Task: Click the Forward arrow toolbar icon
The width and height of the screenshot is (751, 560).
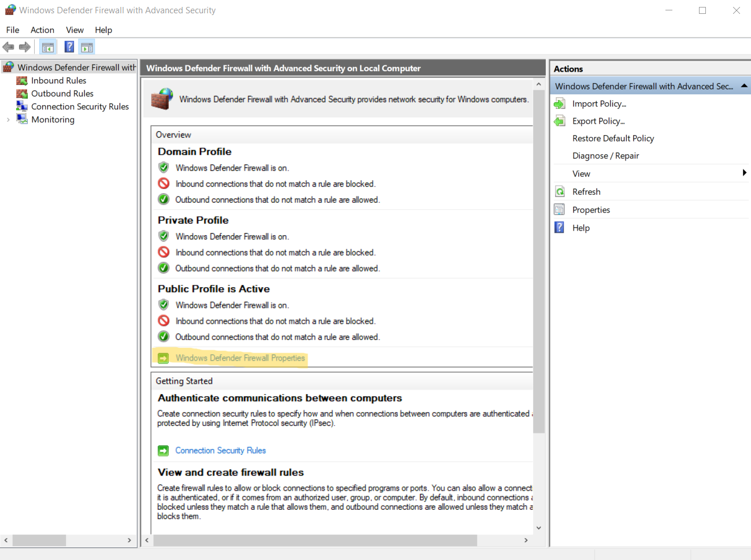Action: pyautogui.click(x=25, y=47)
